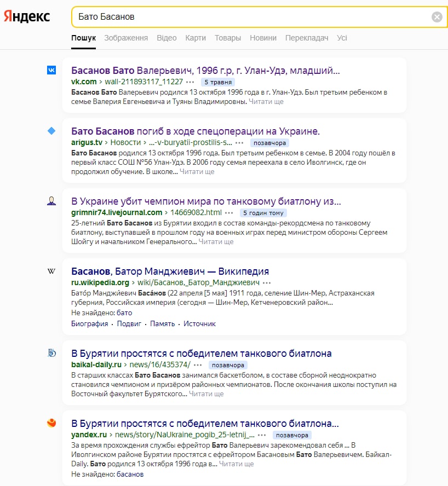The image size is (448, 486).
Task: Open the three-dots menu on the yandex.ru result
Action: [x=262, y=435]
